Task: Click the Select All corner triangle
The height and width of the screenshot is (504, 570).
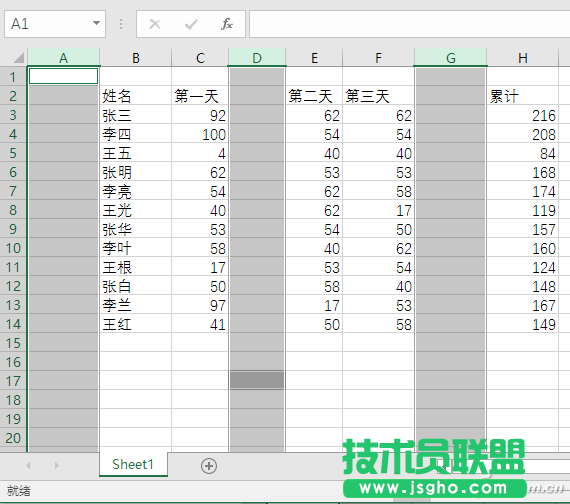Action: (x=18, y=58)
